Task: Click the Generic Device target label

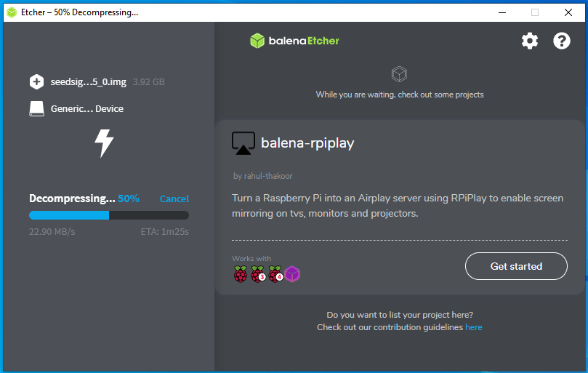Action: pos(87,109)
